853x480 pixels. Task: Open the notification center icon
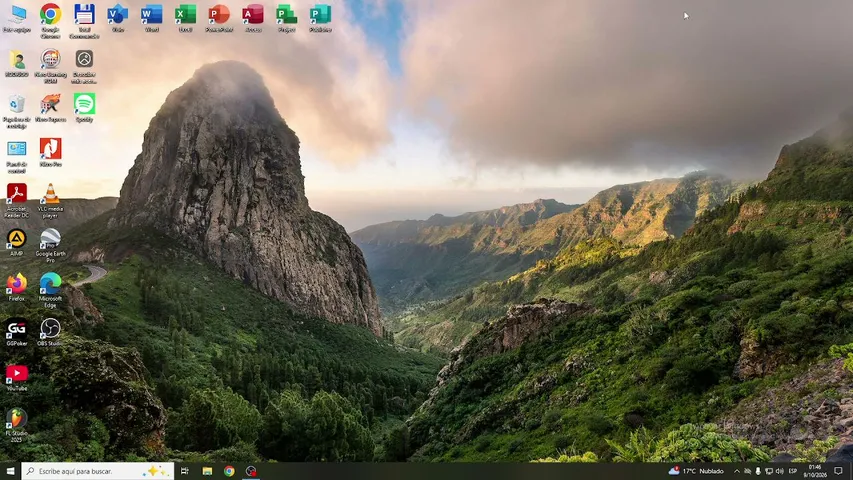coord(838,471)
